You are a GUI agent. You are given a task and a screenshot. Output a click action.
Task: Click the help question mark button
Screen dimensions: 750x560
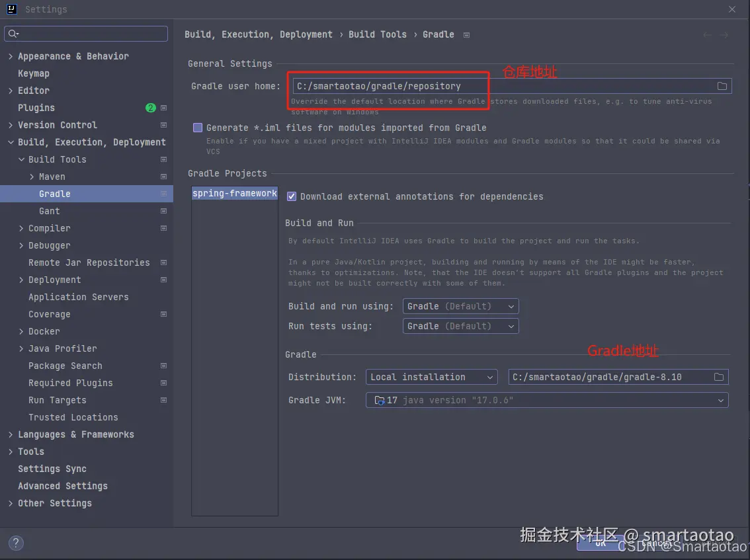point(16,543)
